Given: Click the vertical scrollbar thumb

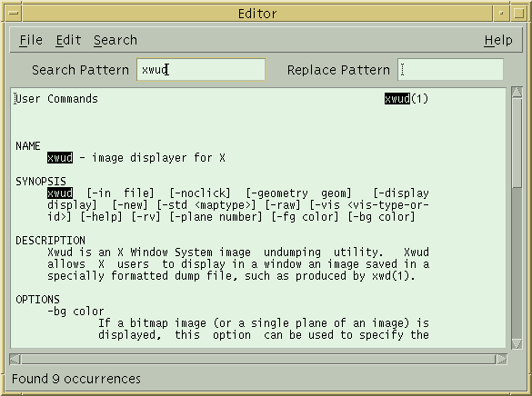Looking at the screenshot, I should click(517, 143).
